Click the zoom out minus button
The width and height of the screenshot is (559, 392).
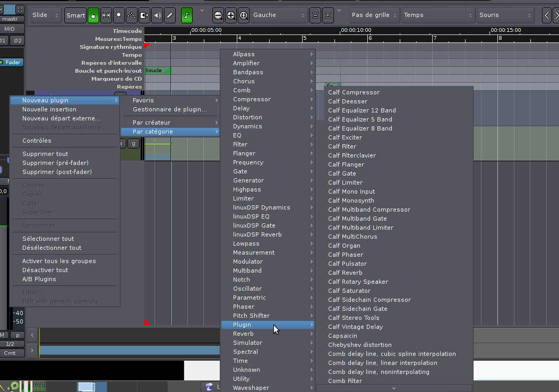pyautogui.click(x=218, y=15)
